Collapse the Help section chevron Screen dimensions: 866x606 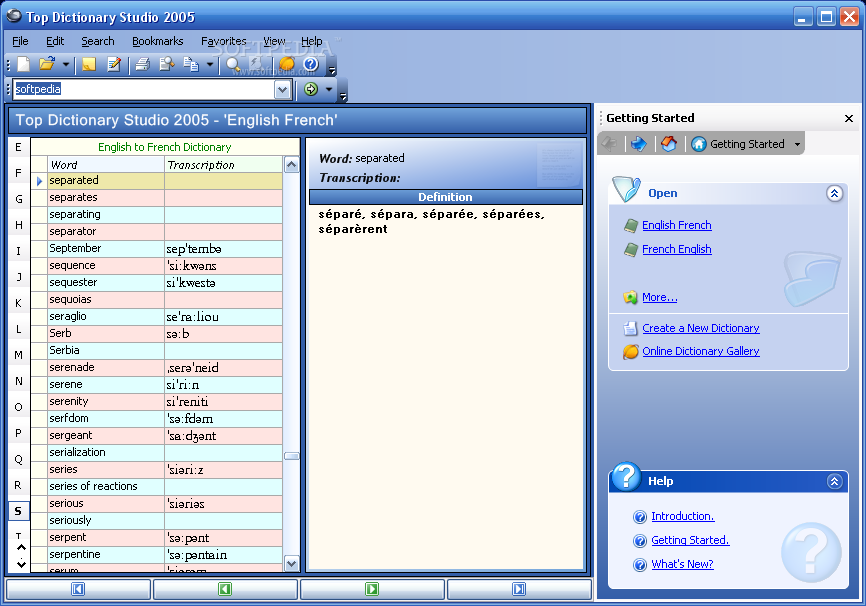(x=834, y=481)
